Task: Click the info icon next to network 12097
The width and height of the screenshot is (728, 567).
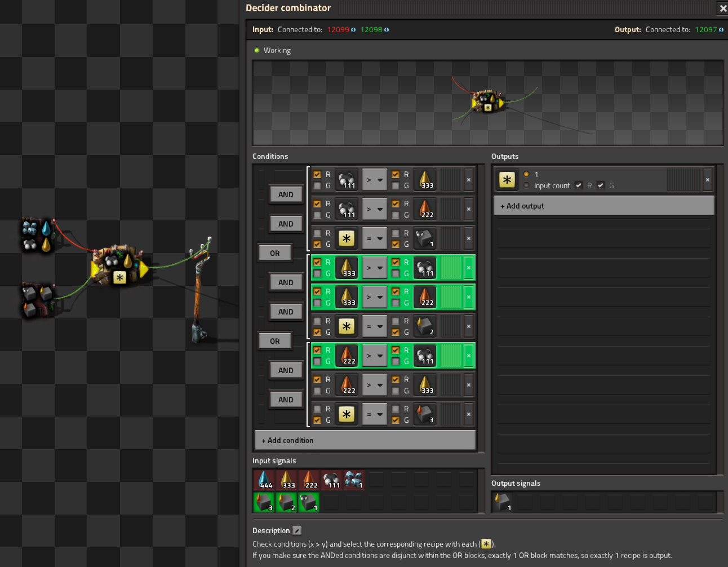Action: 721,30
